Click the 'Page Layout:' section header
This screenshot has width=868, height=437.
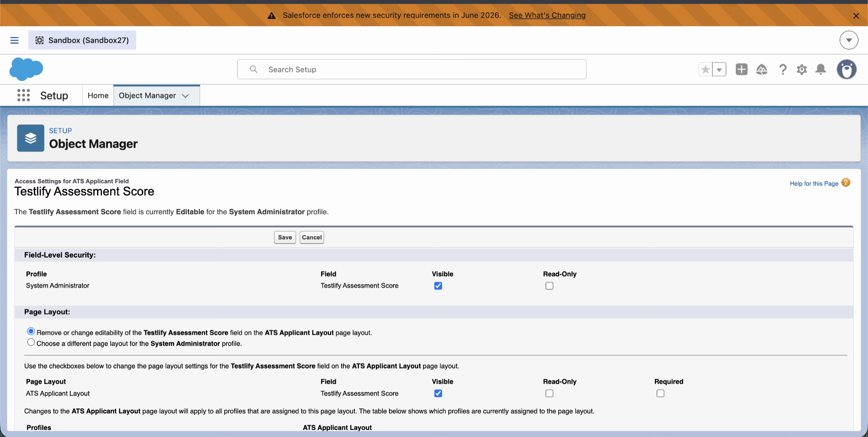47,312
